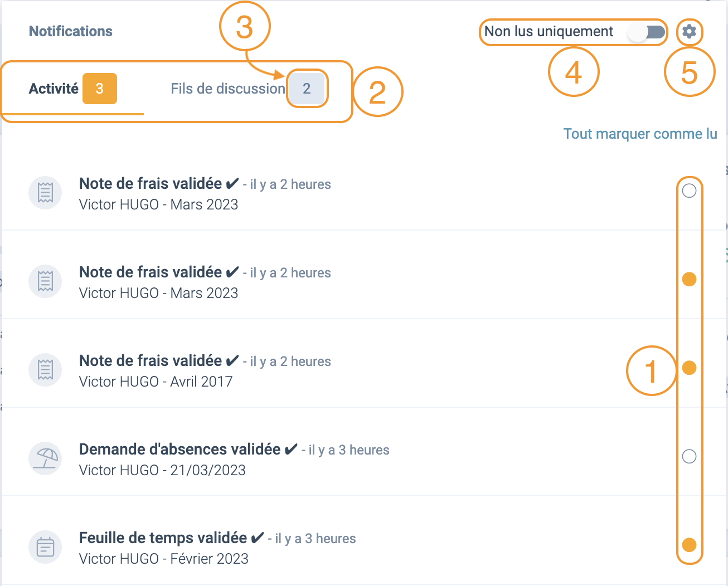Toggle the read circle of the topmost notification
728x586 pixels.
tap(689, 191)
